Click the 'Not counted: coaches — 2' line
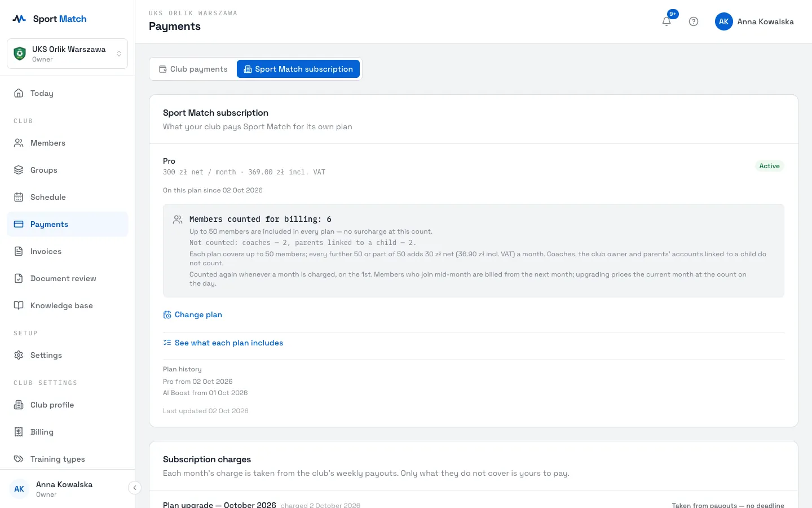Screen dimensions: 812x508 pyautogui.click(x=303, y=243)
